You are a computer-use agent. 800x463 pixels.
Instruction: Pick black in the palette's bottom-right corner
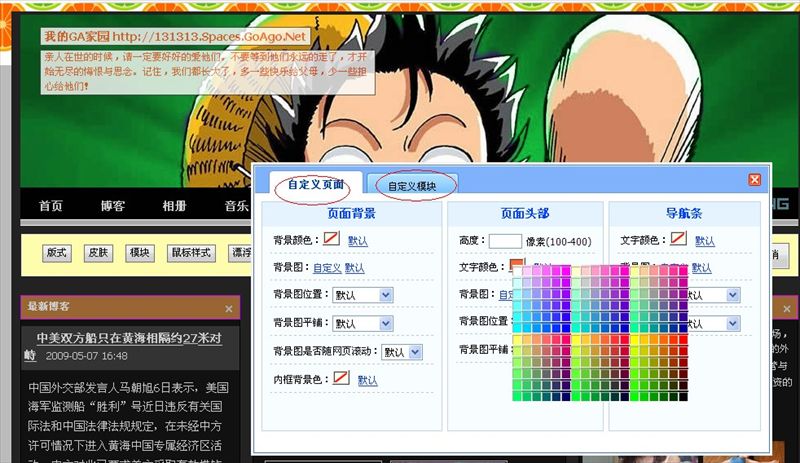(683, 397)
